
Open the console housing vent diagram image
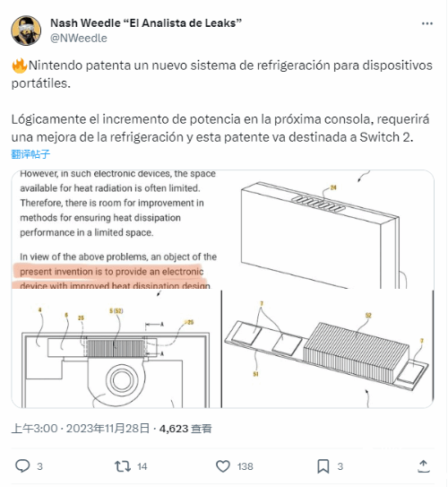click(328, 230)
